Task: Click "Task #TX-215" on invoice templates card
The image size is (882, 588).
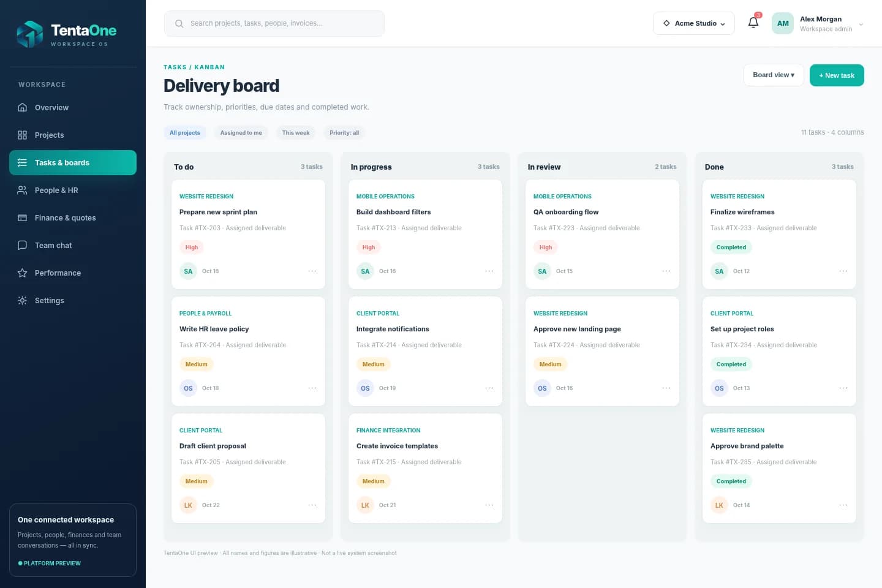Action: coord(376,462)
